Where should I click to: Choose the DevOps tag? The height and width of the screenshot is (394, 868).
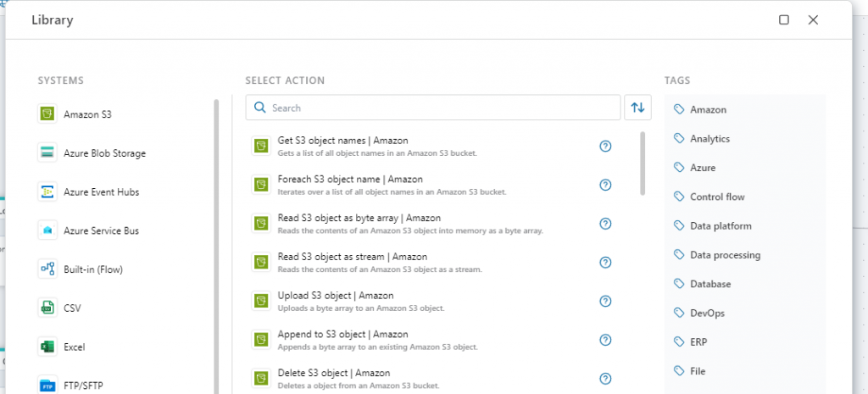(x=707, y=313)
